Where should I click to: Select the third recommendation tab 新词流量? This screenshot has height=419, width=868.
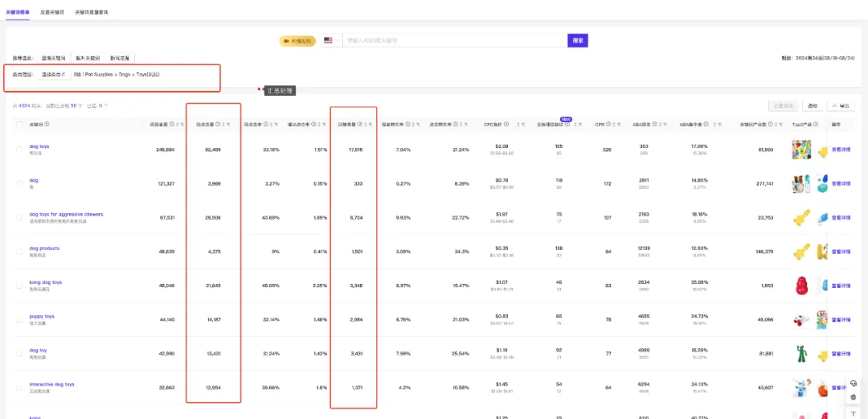pyautogui.click(x=120, y=58)
